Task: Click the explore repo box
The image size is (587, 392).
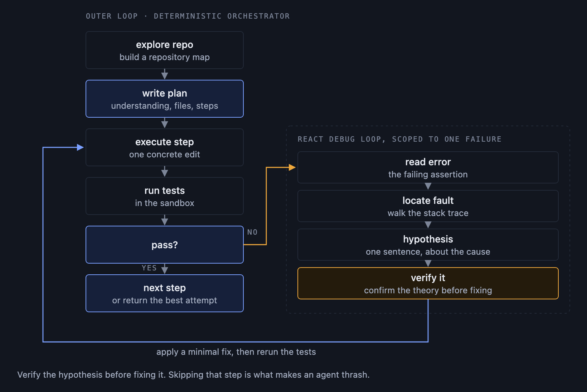Action: coord(165,50)
